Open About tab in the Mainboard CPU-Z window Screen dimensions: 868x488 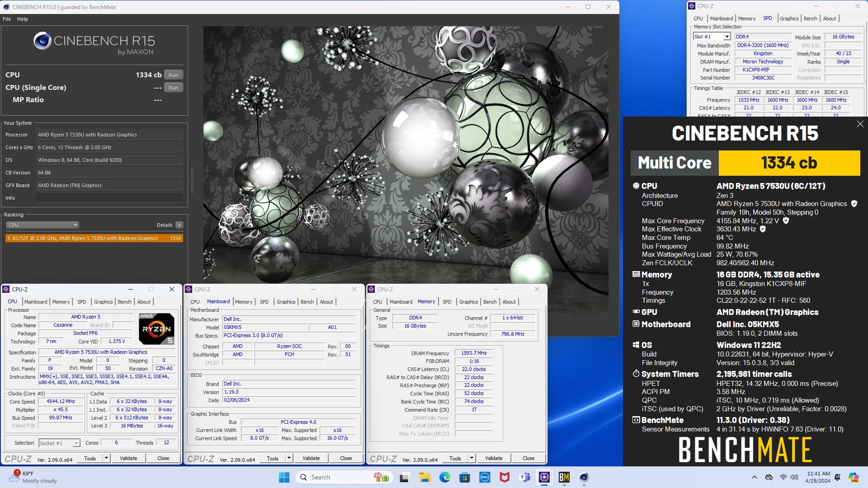[x=326, y=302]
